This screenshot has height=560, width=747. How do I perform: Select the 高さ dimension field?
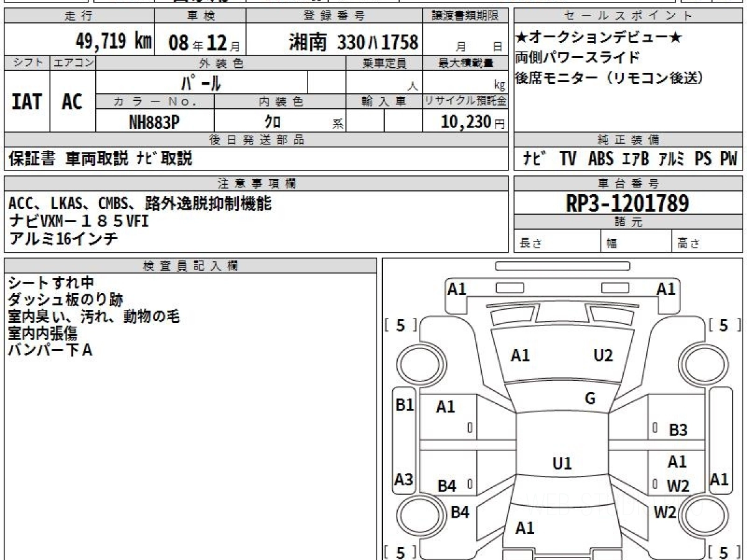point(707,241)
